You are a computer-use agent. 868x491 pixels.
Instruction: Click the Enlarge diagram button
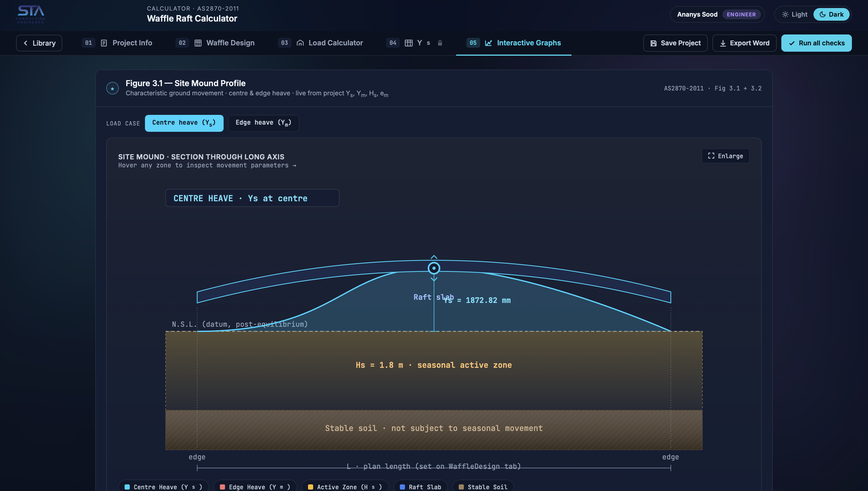(x=725, y=156)
